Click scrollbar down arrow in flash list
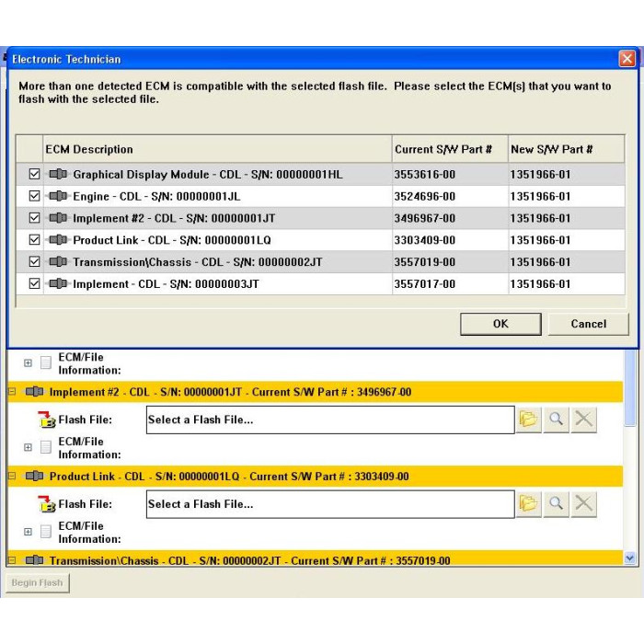 click(629, 558)
